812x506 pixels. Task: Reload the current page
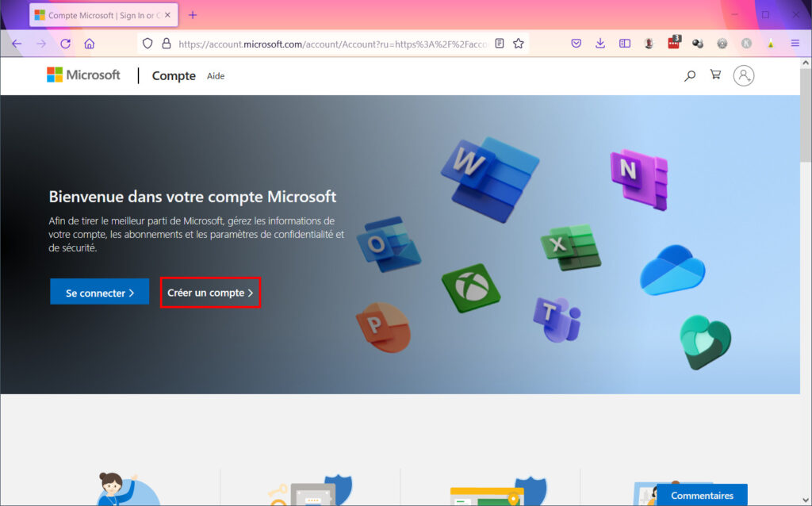[65, 44]
